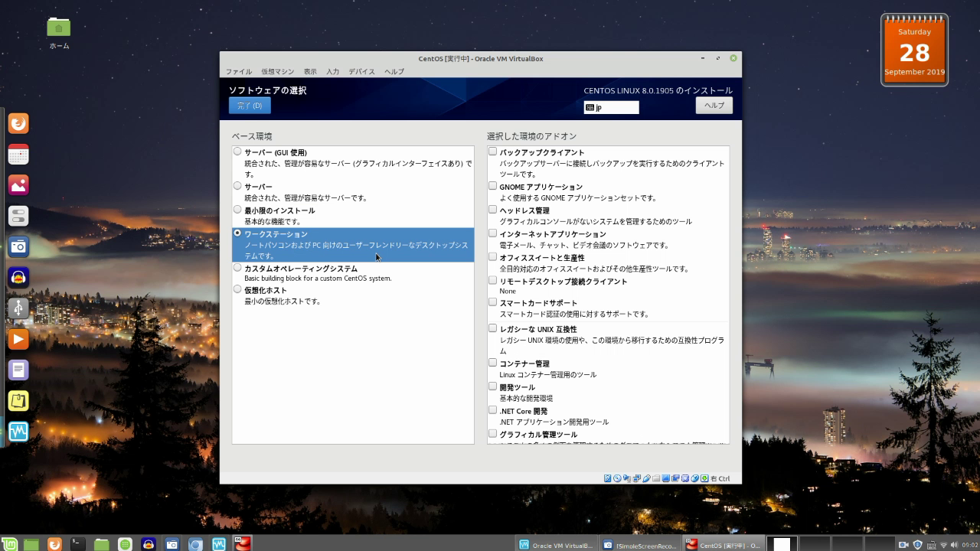Select the サーバー radio option
Screen dimensions: 980x551
point(237,186)
